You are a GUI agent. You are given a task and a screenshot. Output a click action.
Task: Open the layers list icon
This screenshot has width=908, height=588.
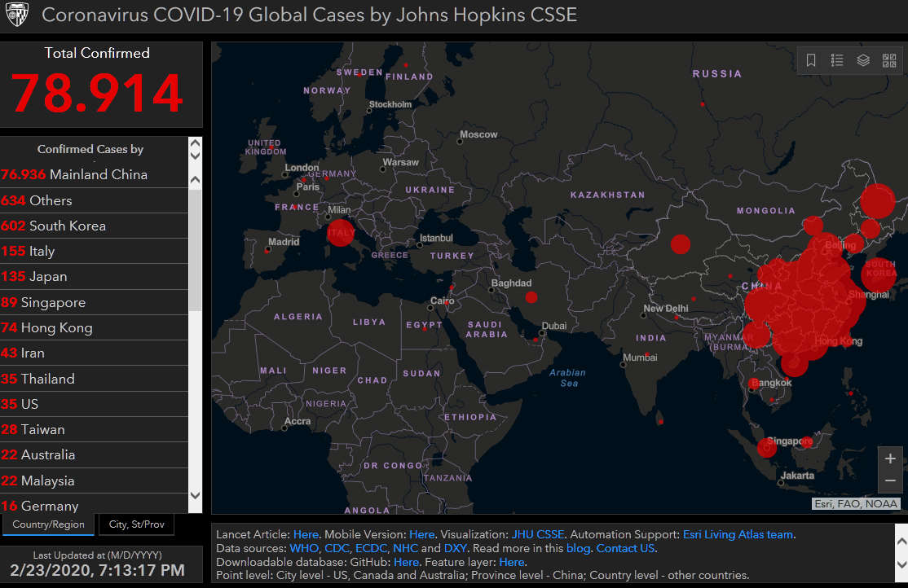[863, 60]
